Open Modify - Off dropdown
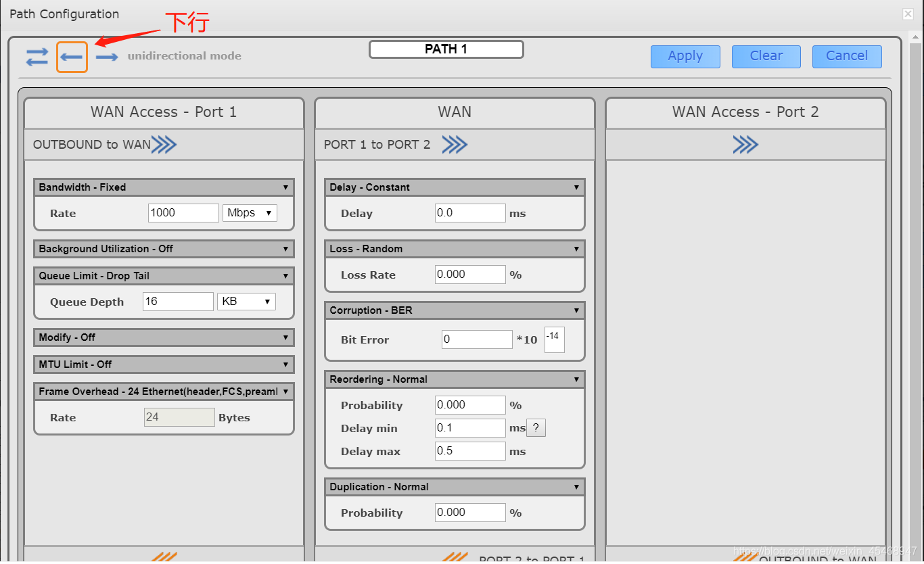Screen dimensions: 924x564 pyautogui.click(x=164, y=337)
